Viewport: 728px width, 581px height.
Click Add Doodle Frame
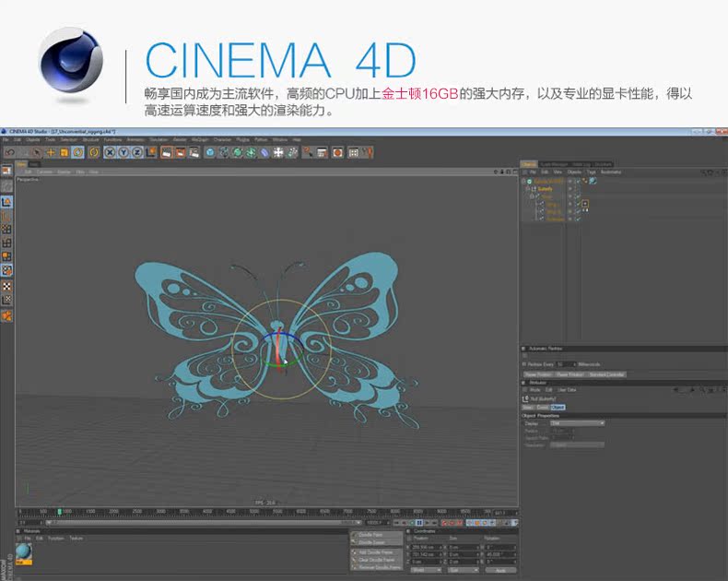[x=376, y=552]
